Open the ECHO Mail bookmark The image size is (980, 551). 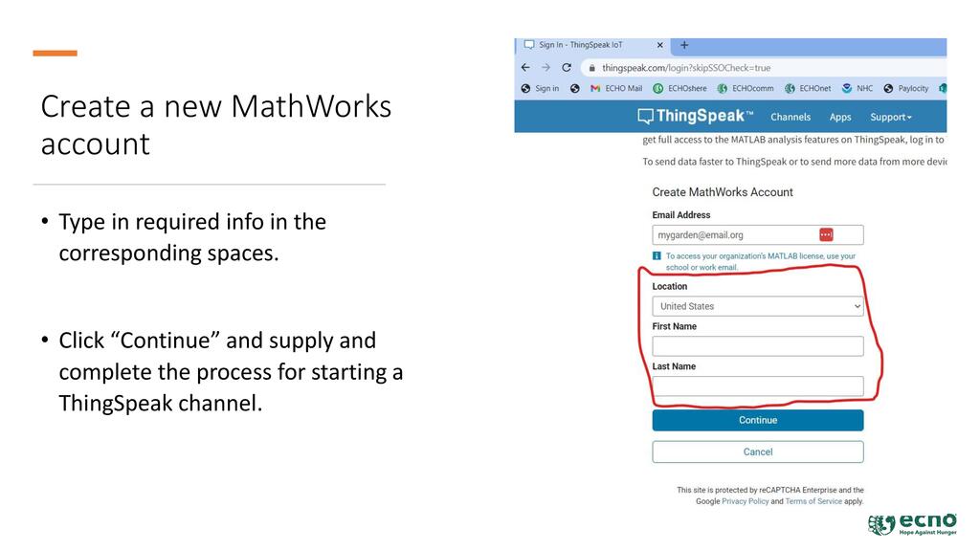coord(615,89)
